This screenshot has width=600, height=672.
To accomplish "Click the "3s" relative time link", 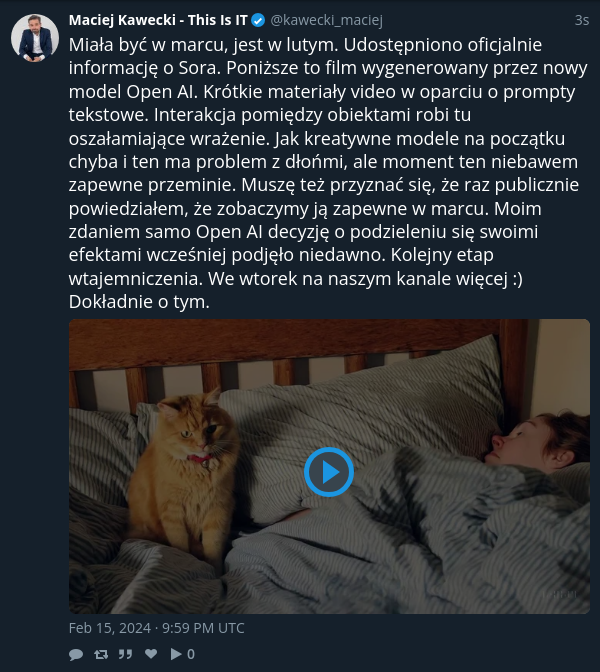I will (x=582, y=20).
